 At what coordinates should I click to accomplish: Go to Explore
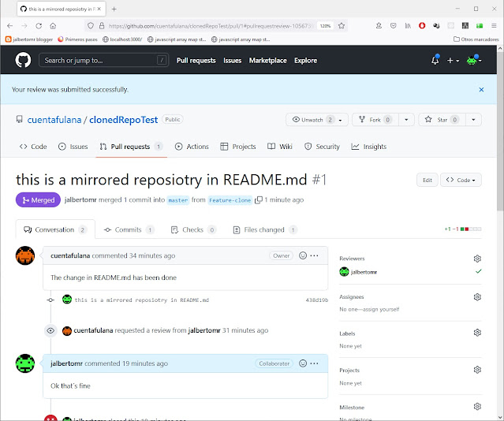306,61
